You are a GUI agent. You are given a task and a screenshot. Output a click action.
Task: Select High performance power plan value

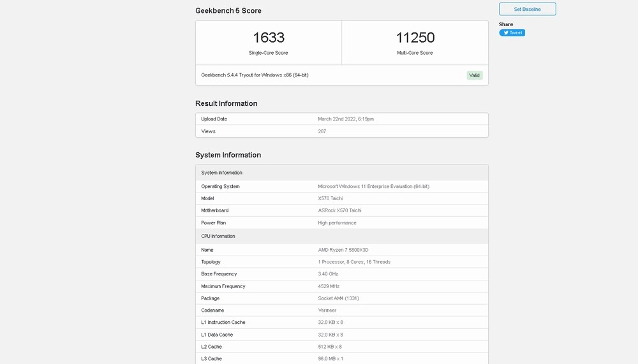point(337,223)
